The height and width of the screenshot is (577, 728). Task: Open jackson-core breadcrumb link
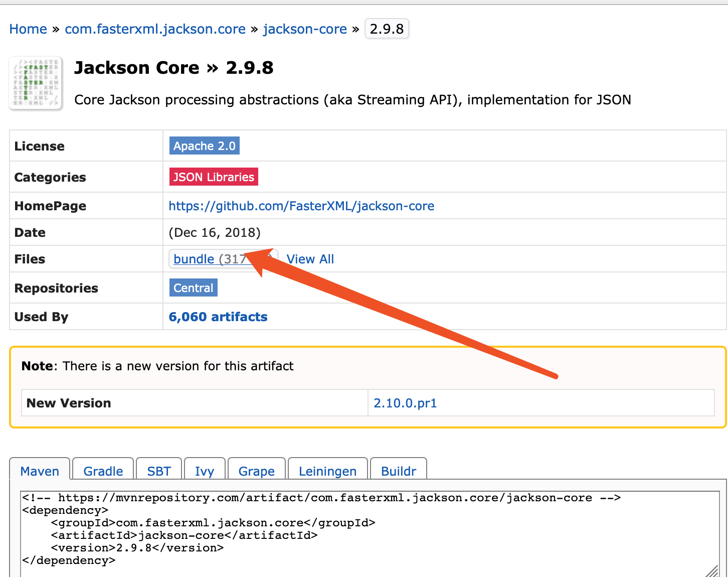(305, 29)
